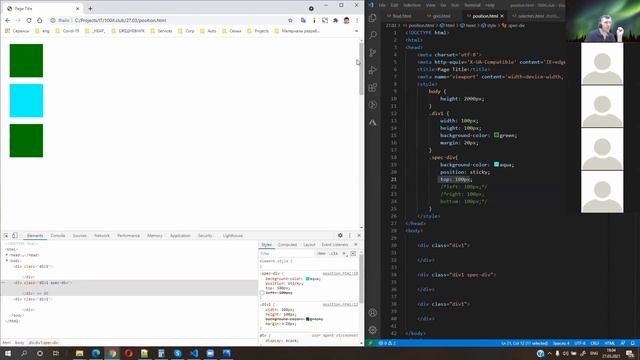Open Windows Start menu

(x=8, y=353)
